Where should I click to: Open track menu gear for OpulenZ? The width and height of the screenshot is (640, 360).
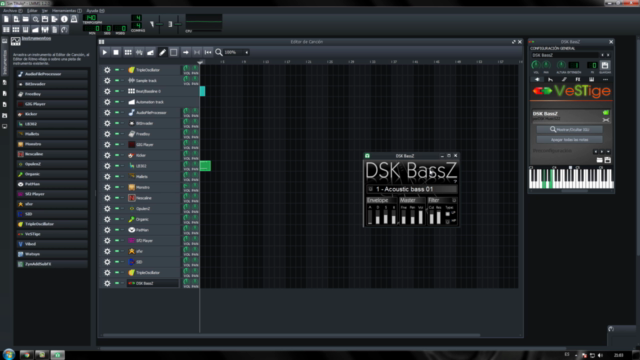pyautogui.click(x=107, y=208)
